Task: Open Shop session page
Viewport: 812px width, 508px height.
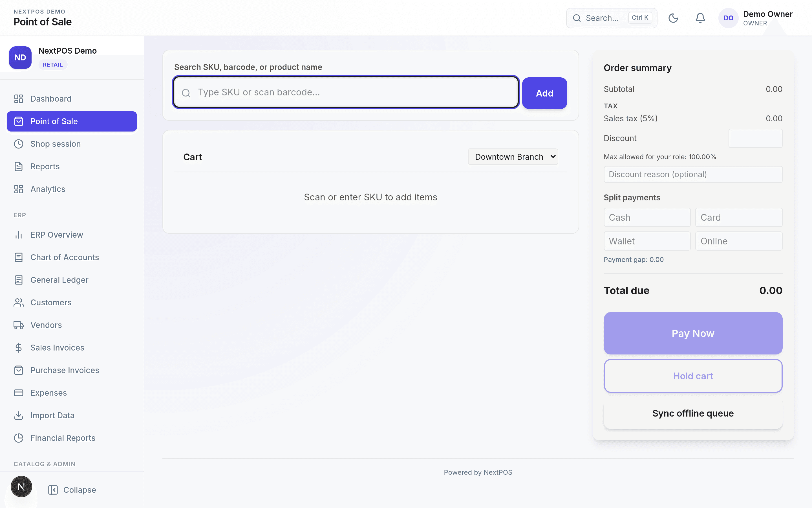Action: [x=72, y=144]
